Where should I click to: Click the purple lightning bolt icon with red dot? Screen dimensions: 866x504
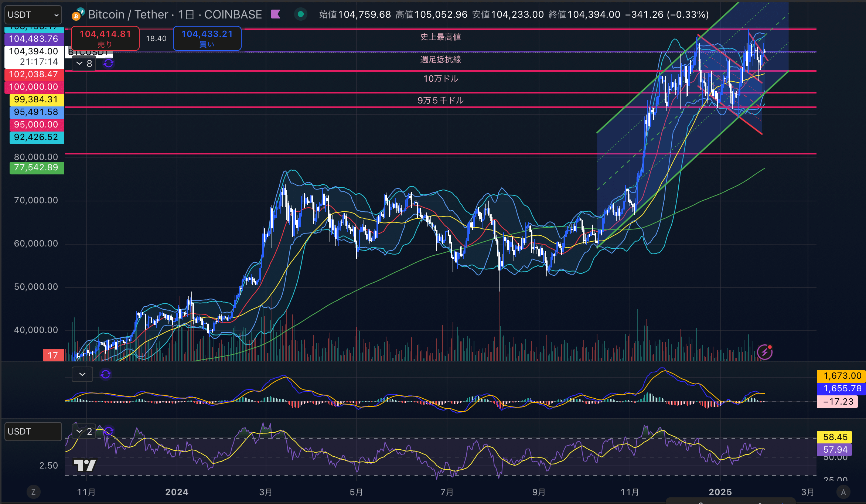tap(765, 352)
